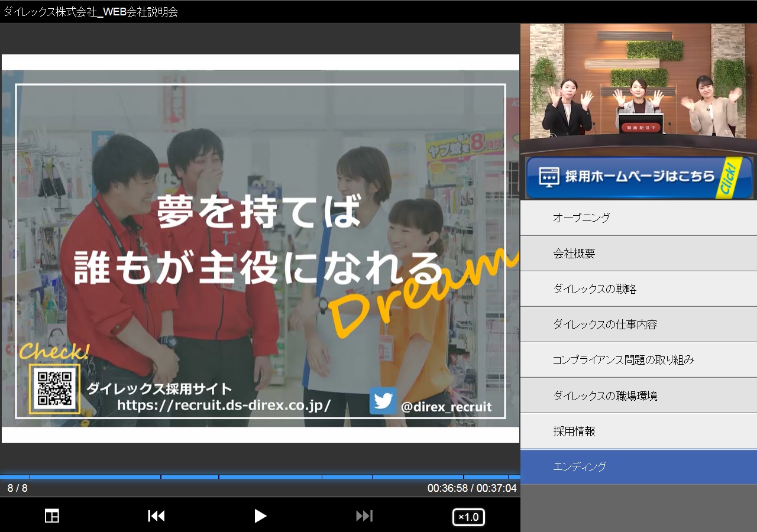Select コンプライアンス問題の取り組み chapter
The image size is (757, 532).
(x=639, y=360)
